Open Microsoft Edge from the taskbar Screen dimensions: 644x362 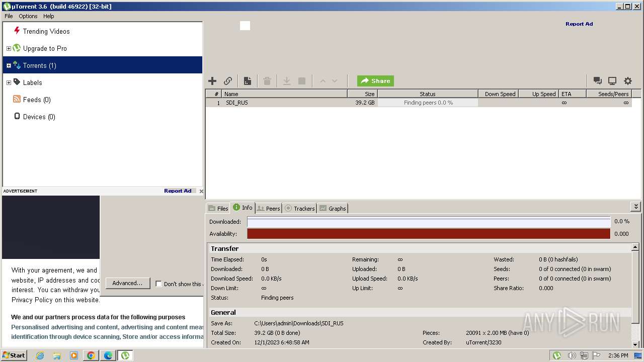coord(108,355)
